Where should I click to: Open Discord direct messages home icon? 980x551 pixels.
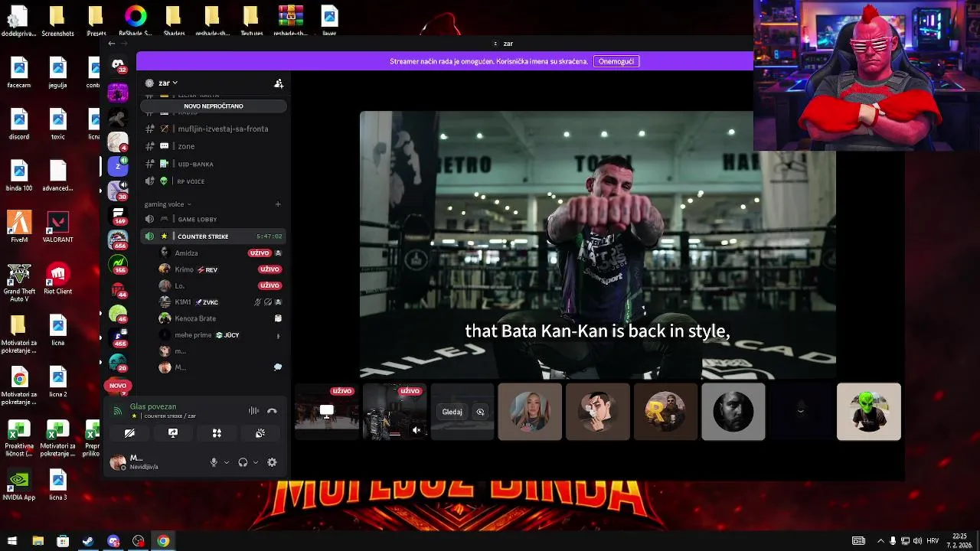tap(117, 66)
